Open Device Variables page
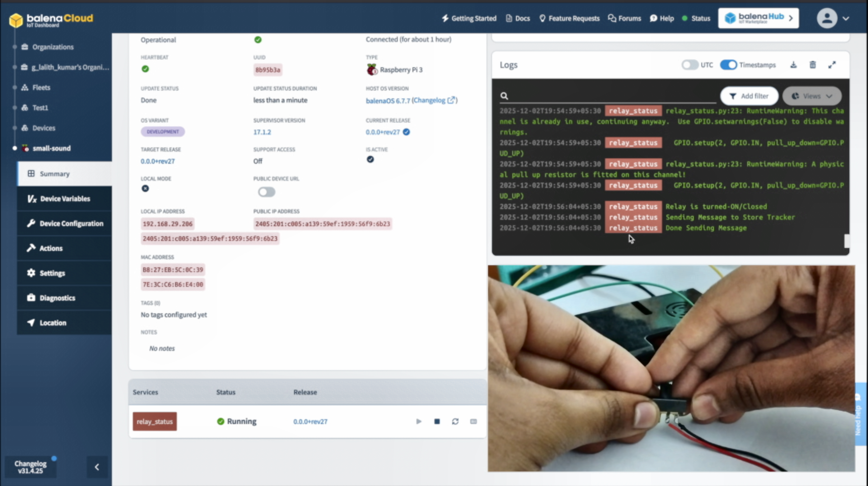 64,199
